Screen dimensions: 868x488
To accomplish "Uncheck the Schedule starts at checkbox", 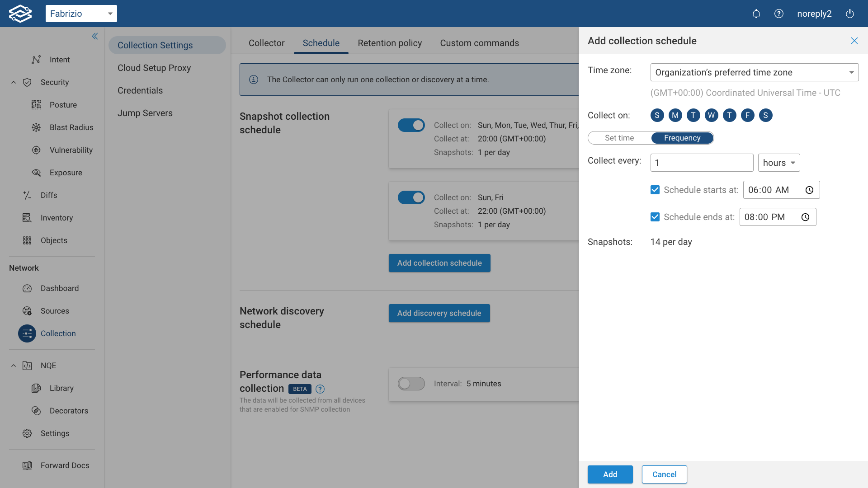I will (x=655, y=190).
